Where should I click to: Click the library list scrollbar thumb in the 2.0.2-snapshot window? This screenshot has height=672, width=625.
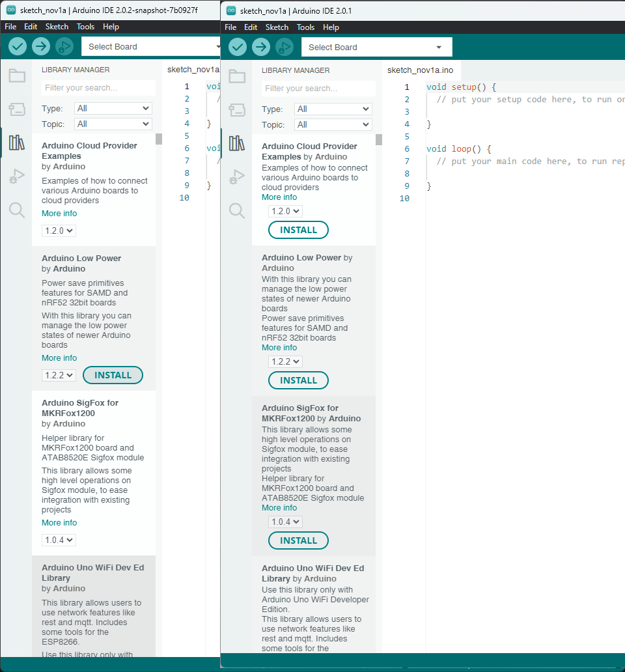[x=158, y=139]
